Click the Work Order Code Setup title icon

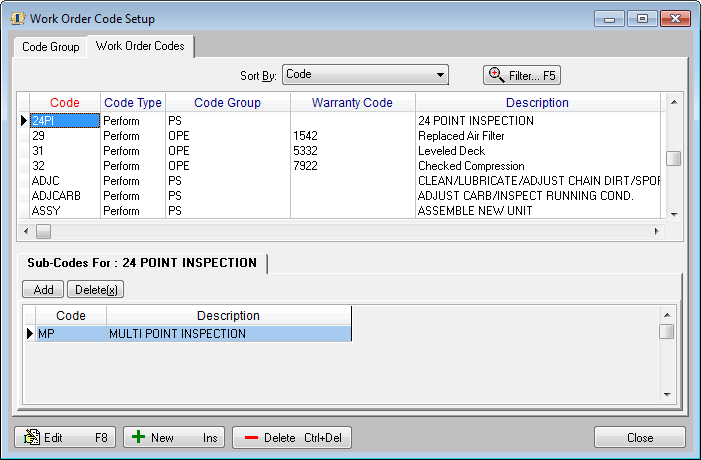17,19
